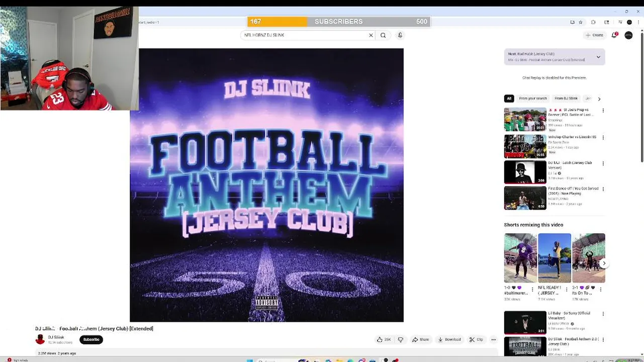
Task: Bookmark this page with the star icon
Action: tap(581, 22)
